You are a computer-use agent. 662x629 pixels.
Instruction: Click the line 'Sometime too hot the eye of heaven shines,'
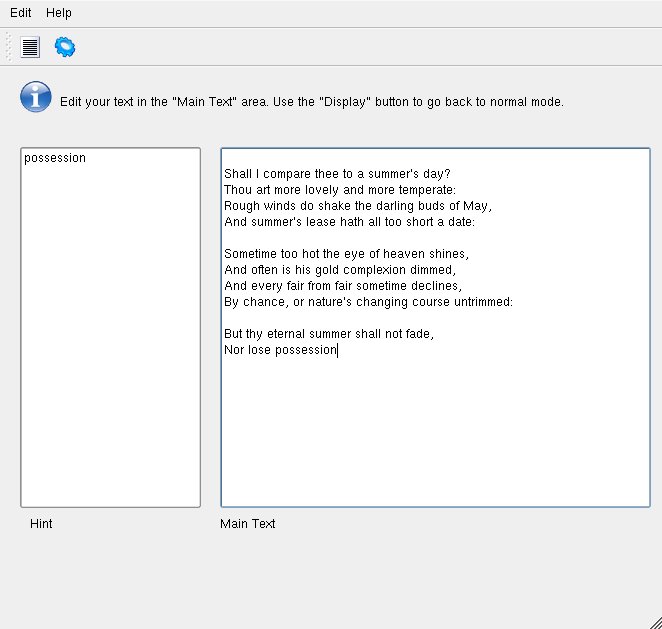click(347, 254)
